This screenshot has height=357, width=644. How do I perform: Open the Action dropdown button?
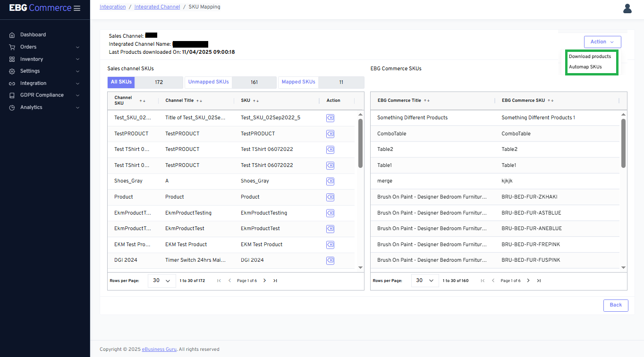coord(602,42)
